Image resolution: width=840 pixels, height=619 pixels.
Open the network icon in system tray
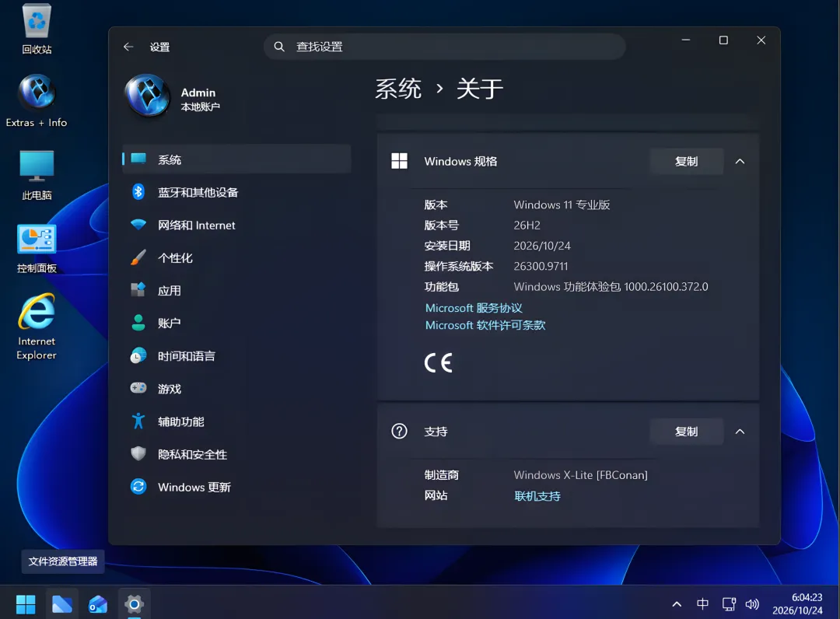pyautogui.click(x=729, y=604)
